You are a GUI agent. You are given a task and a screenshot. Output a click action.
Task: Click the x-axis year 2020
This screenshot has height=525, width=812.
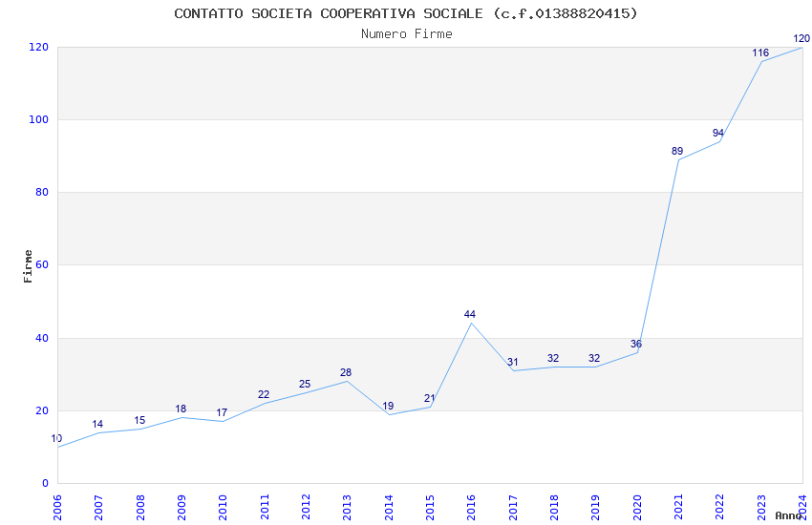(637, 507)
